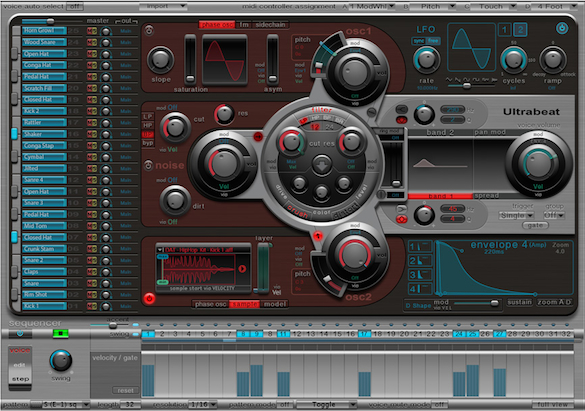
Task: Click the LFO cycles knob
Action: (x=513, y=60)
